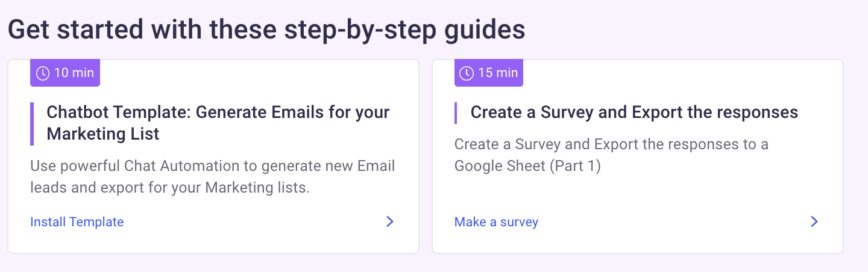Click the purple accent bar beside Survey title
This screenshot has width=868, height=272.
[x=456, y=113]
